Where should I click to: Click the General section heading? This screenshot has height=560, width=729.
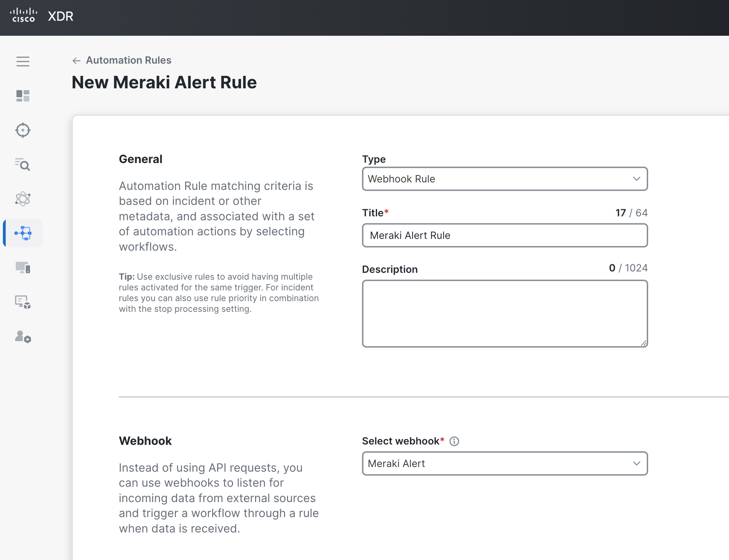coord(141,159)
